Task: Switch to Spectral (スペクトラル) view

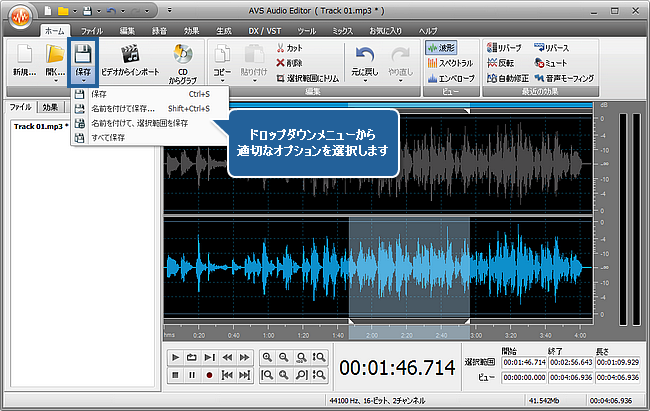Action: pyautogui.click(x=450, y=63)
